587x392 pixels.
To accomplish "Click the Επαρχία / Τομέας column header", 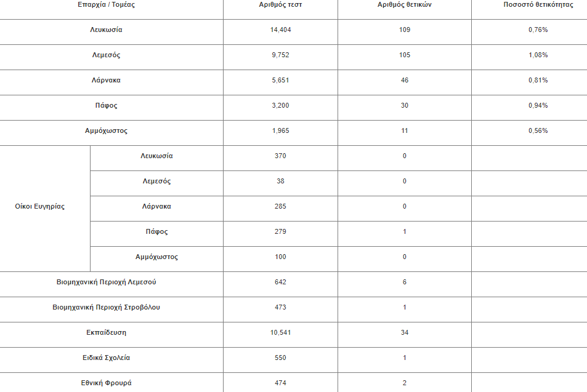I will 107,5.
